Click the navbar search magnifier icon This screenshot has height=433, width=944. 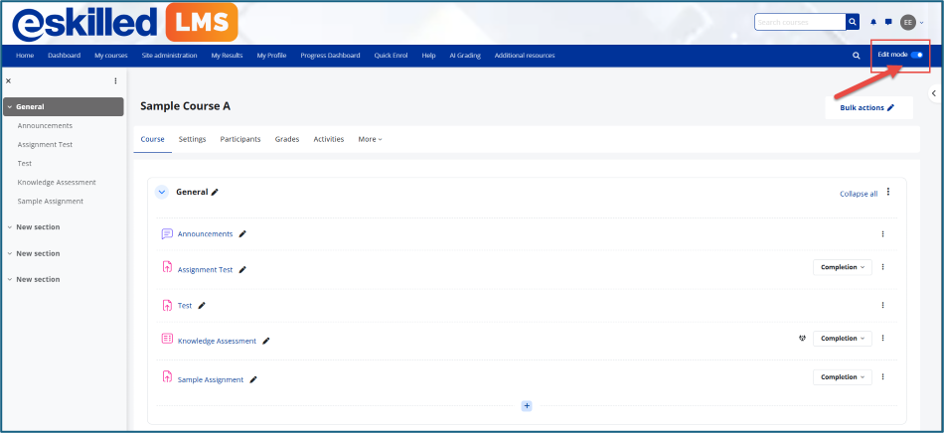(856, 55)
